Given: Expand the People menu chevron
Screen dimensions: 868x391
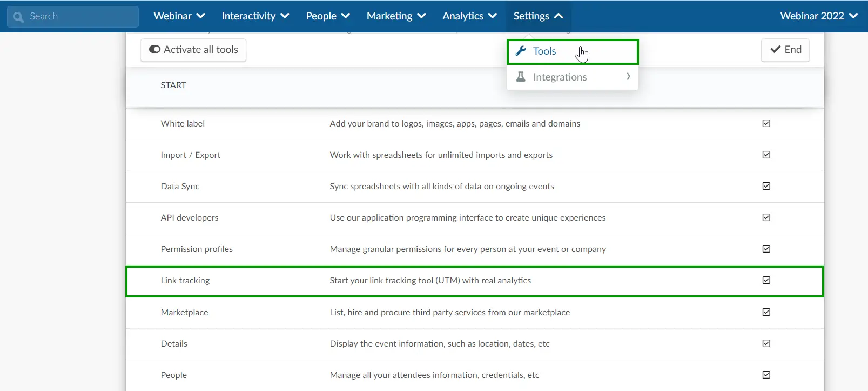Looking at the screenshot, I should 346,16.
